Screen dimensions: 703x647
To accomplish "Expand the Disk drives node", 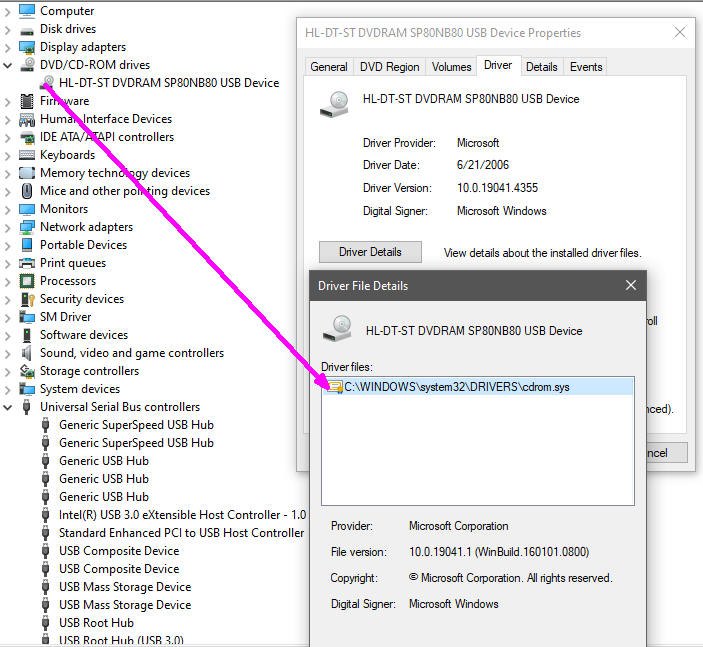I will (7, 30).
